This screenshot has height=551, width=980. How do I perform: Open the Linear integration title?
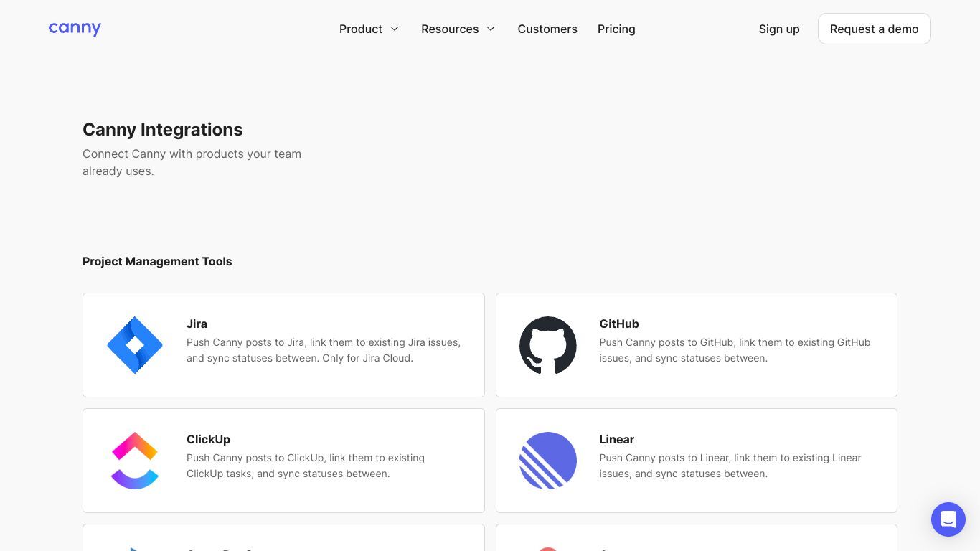click(617, 439)
